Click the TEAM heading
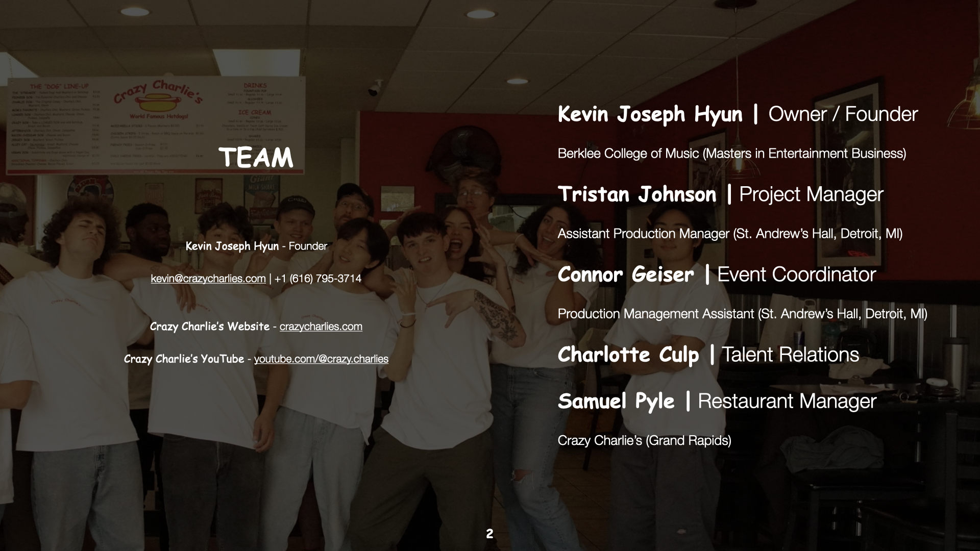 point(256,157)
